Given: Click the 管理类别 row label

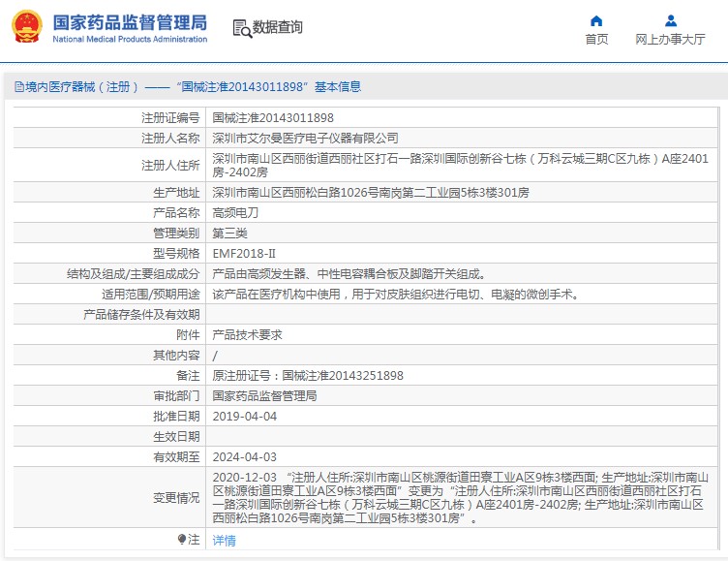Looking at the screenshot, I should (x=176, y=234).
